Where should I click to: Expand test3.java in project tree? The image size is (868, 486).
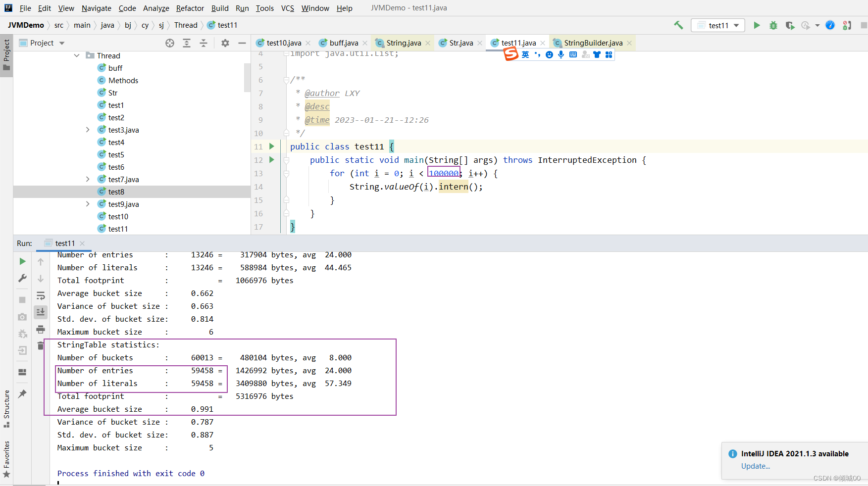[x=88, y=130]
